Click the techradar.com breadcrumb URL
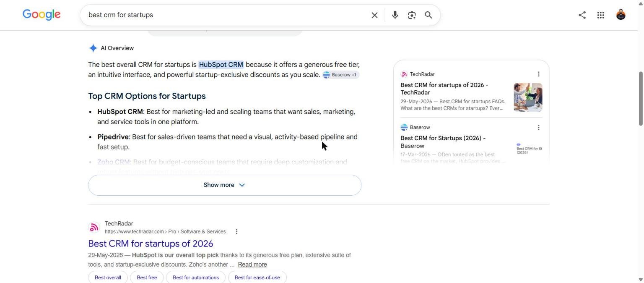Image resolution: width=644 pixels, height=283 pixels. tap(165, 232)
